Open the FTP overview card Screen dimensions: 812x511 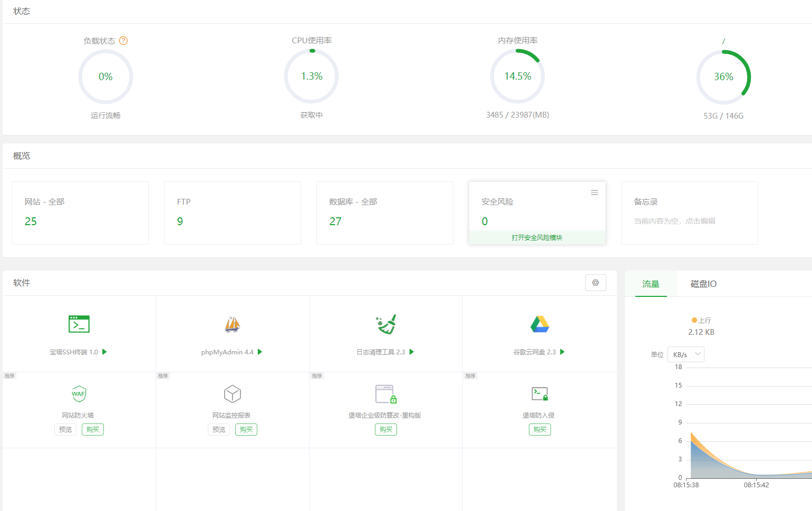pos(233,213)
